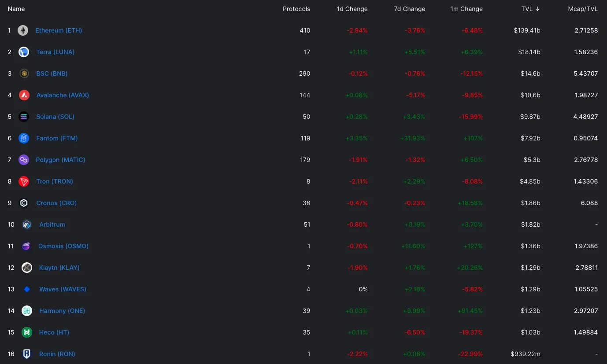Click the BSC BNB chain icon

[24, 74]
